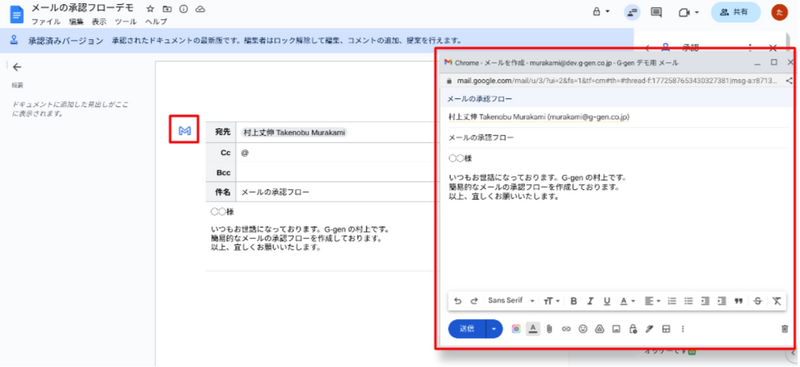The width and height of the screenshot is (800, 367).
Task: Open the video meeting dropdown in Docs
Action: tap(689, 12)
